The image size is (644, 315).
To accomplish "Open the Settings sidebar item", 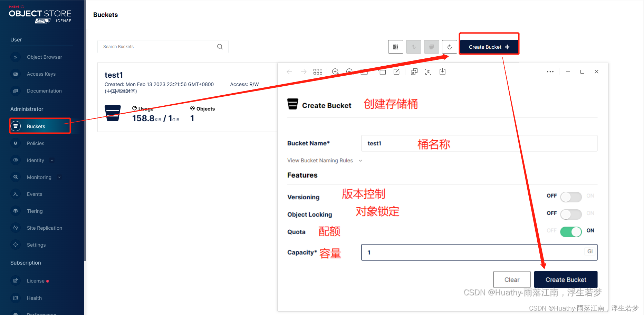I will point(36,245).
